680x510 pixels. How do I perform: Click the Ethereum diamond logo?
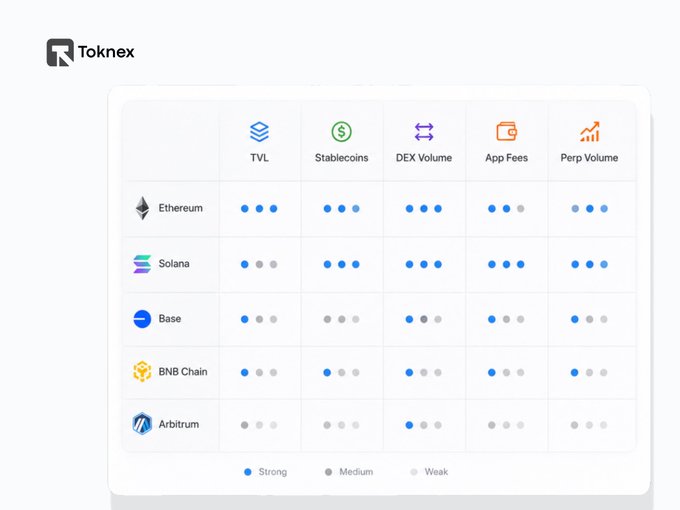pos(142,208)
